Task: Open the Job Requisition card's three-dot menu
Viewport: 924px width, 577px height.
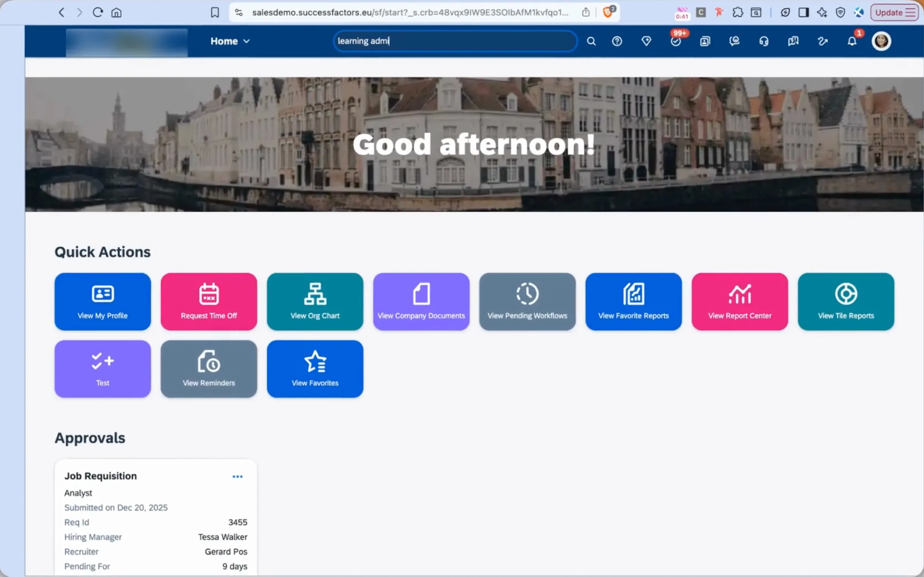Action: point(238,476)
